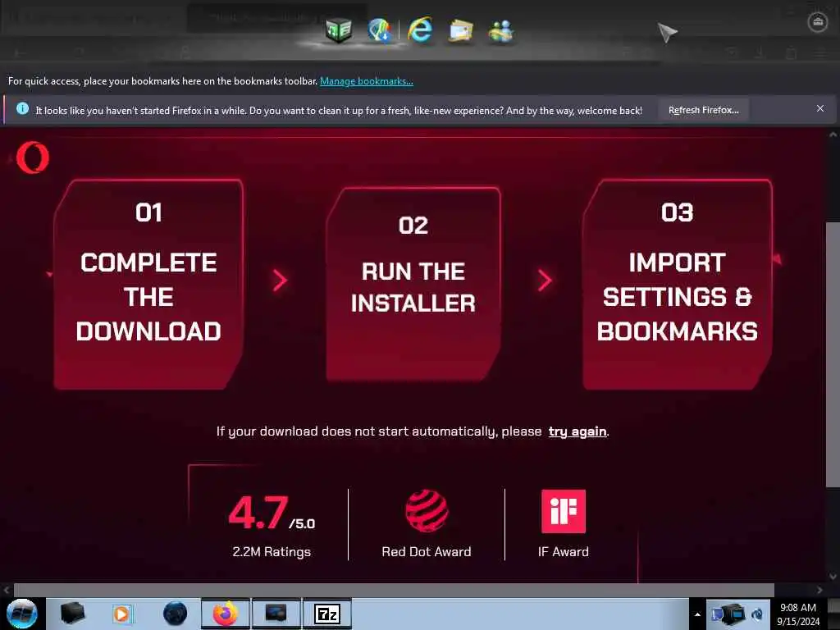Click the horizontal scrollbar thumb
Screen dimensions: 840x630
pyautogui.click(x=394, y=590)
